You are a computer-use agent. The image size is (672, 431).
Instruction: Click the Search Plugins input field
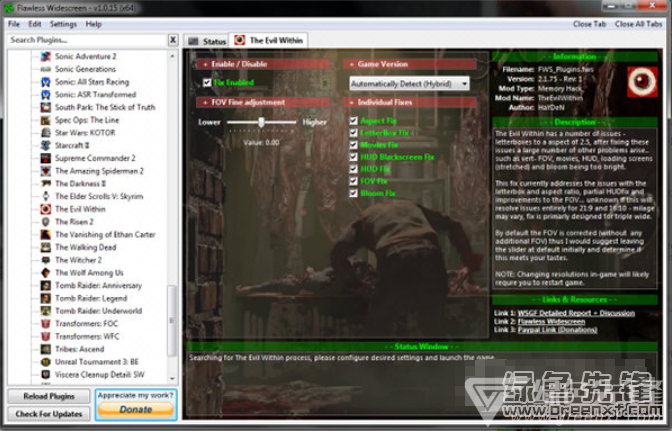point(87,40)
